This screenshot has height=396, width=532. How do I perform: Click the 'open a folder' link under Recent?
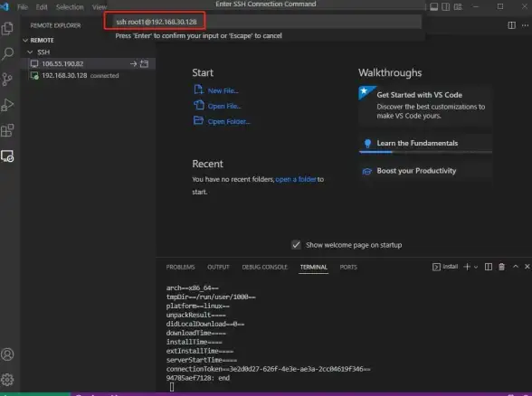point(296,179)
